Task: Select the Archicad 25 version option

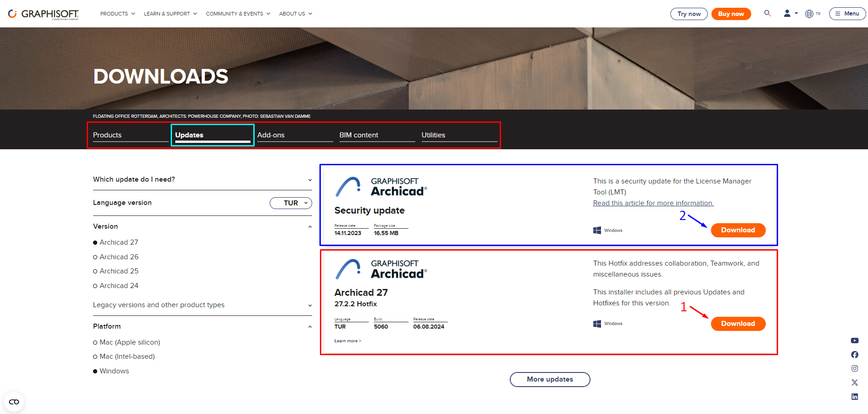Action: click(x=116, y=271)
